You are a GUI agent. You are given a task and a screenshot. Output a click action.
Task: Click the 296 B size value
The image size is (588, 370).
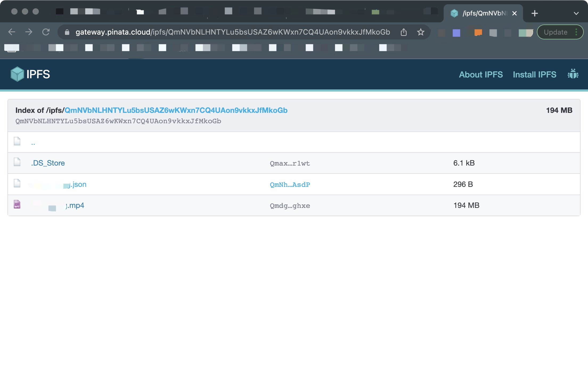463,184
